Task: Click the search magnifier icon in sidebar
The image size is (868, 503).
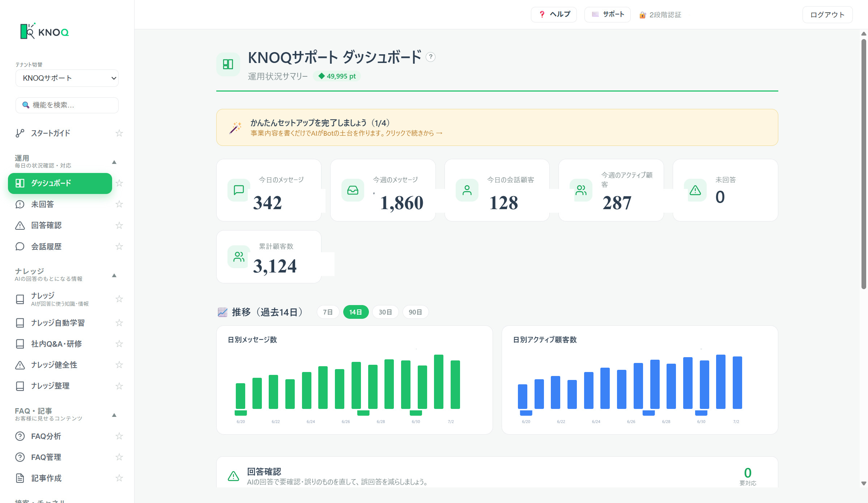Action: pos(25,105)
